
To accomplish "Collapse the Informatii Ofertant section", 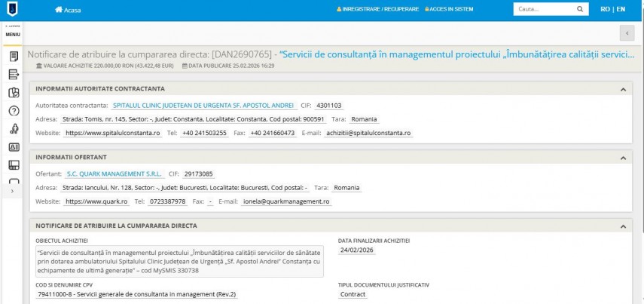I will [x=623, y=157].
